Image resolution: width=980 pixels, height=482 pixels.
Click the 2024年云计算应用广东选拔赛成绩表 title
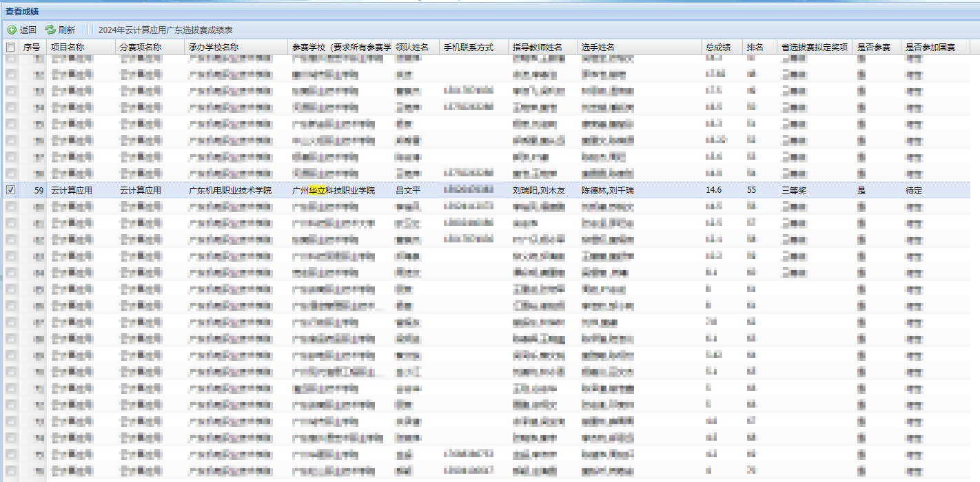pos(165,30)
